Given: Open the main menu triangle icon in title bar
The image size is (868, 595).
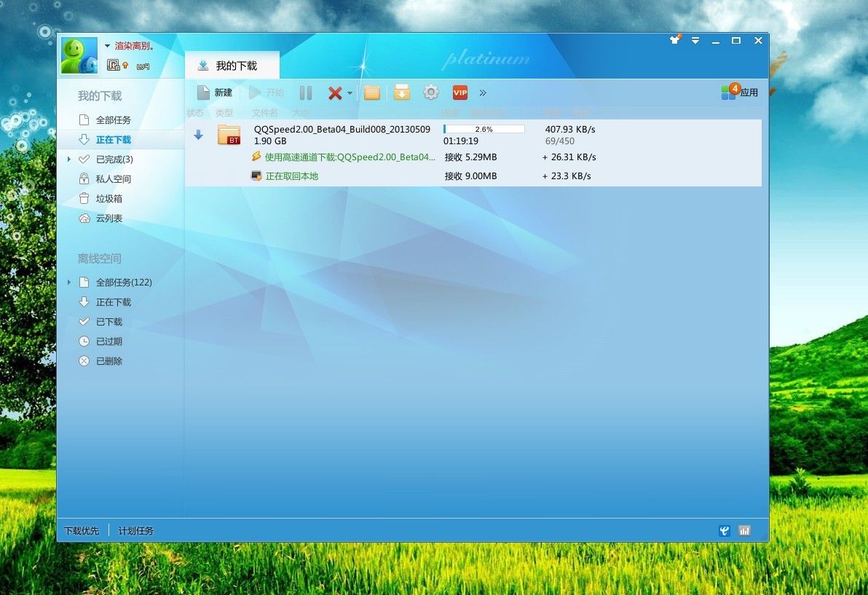Looking at the screenshot, I should (695, 40).
